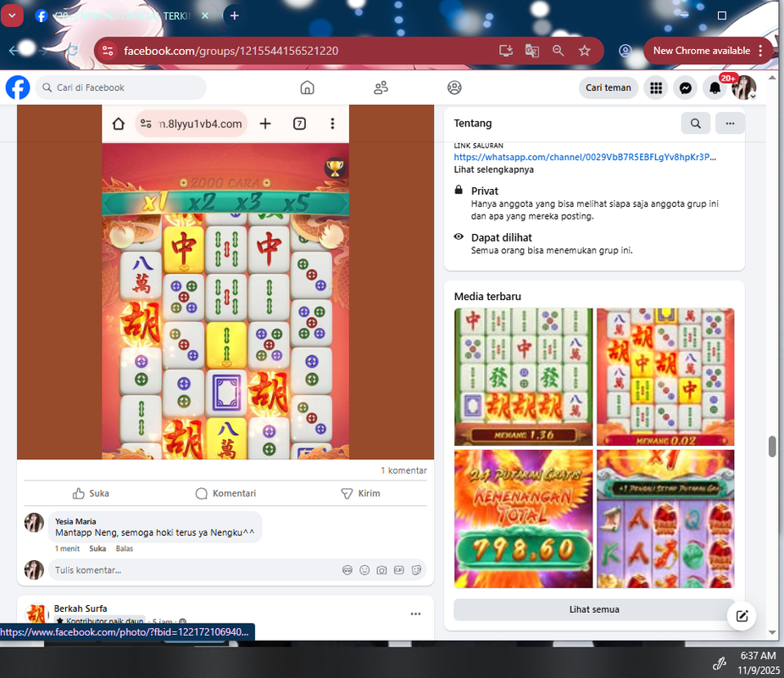Open the sticker picker in comment box

(416, 570)
